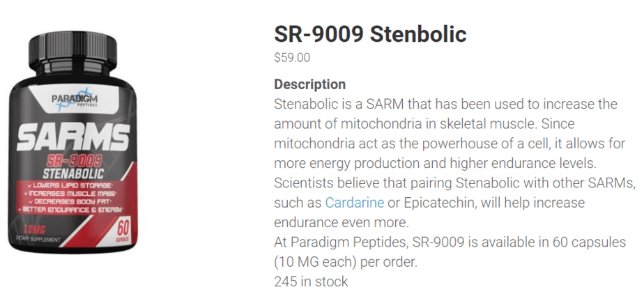This screenshot has width=644, height=301.
Task: Open the SARMS bottle product image
Action: tap(72, 141)
